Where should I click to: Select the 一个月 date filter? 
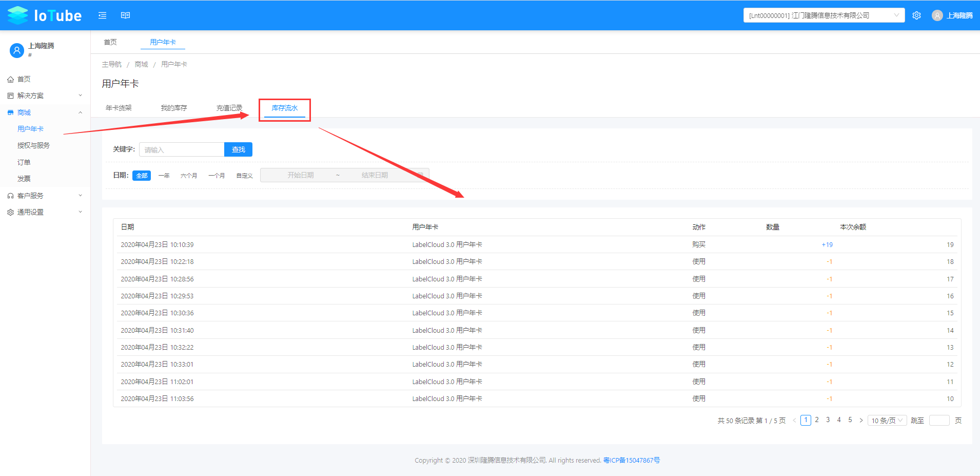(x=217, y=176)
